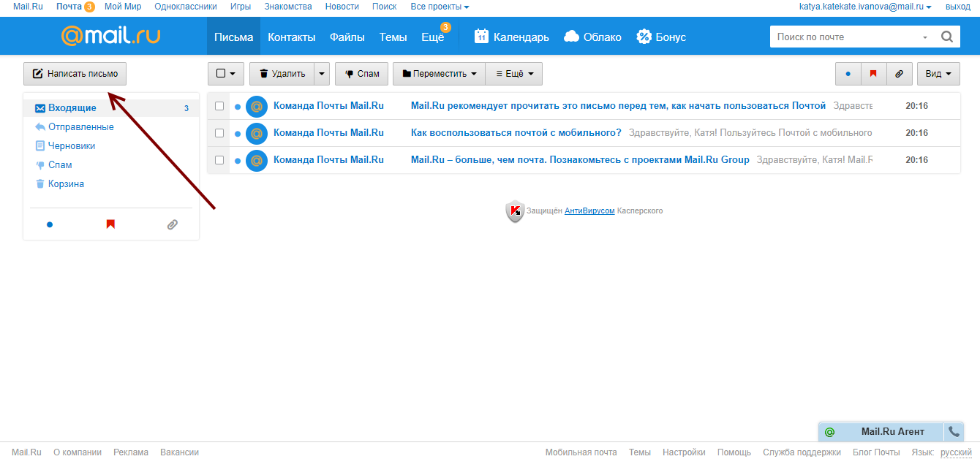
Task: Open Новости in the top bar
Action: pos(342,7)
